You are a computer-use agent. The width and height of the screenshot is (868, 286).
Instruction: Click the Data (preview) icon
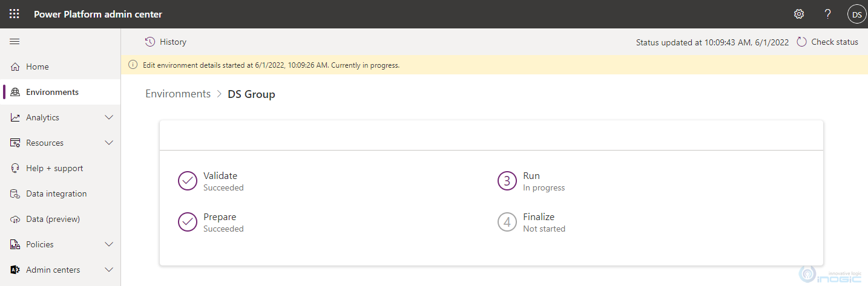(15, 219)
